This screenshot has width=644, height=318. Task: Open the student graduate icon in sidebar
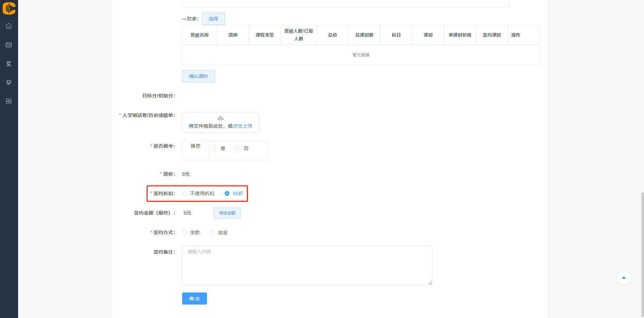point(9,63)
